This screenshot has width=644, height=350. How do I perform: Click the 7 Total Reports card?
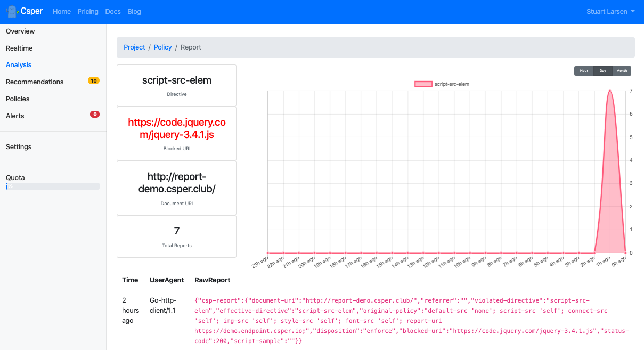(x=176, y=237)
